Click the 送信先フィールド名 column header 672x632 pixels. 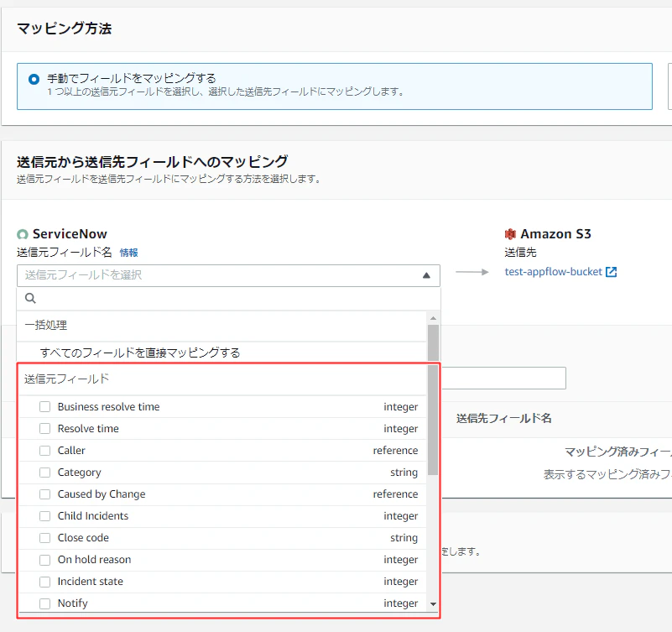pyautogui.click(x=504, y=419)
